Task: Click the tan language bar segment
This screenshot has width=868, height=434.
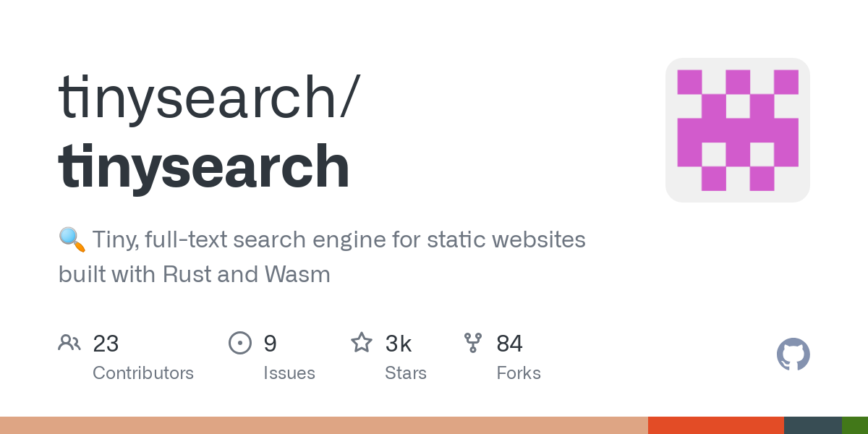Action: tap(324, 425)
